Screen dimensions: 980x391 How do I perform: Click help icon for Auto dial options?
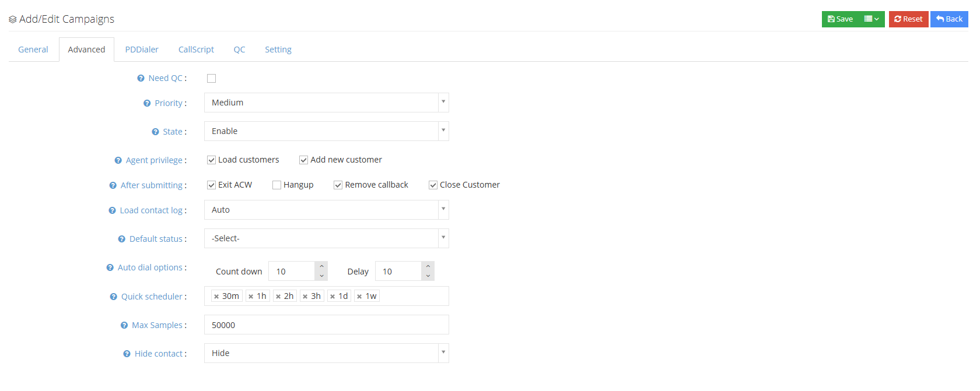pyautogui.click(x=110, y=267)
